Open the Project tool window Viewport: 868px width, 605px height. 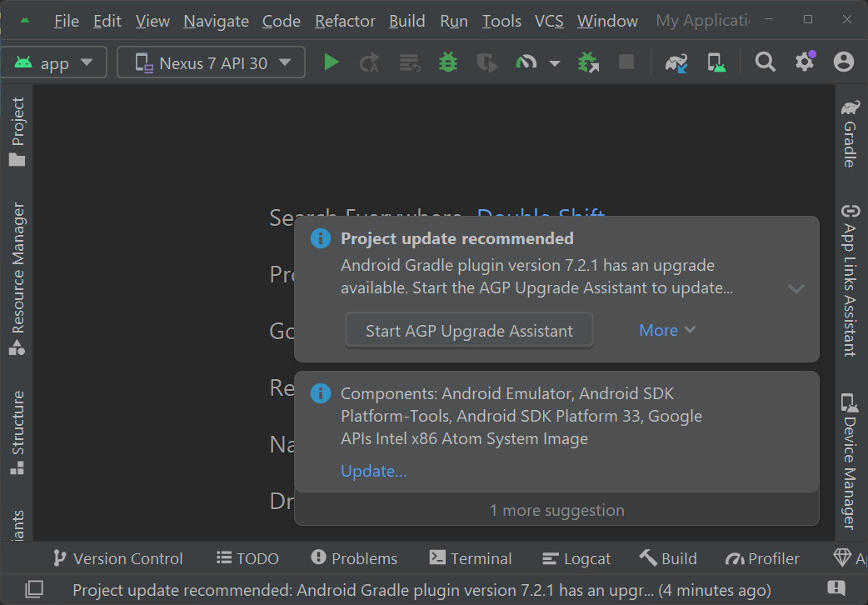coord(17,132)
